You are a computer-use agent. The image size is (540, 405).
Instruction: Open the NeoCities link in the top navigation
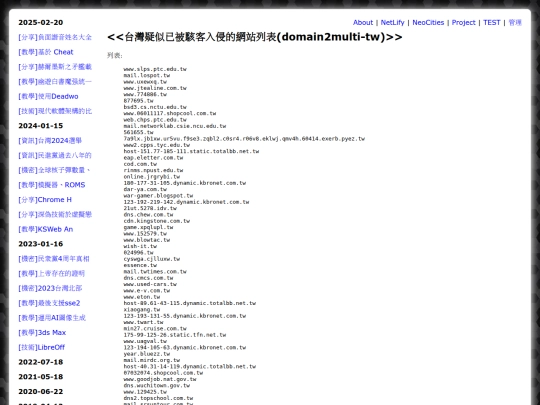click(428, 22)
